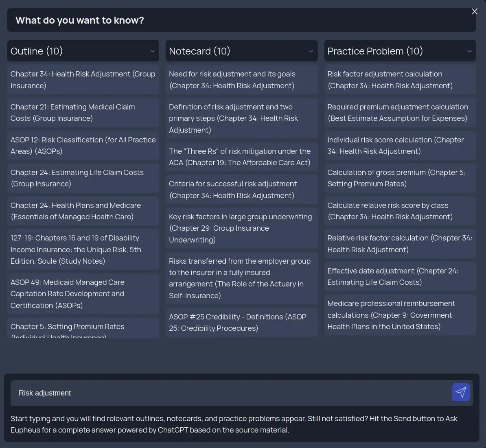Collapse the Notecard section

311,50
